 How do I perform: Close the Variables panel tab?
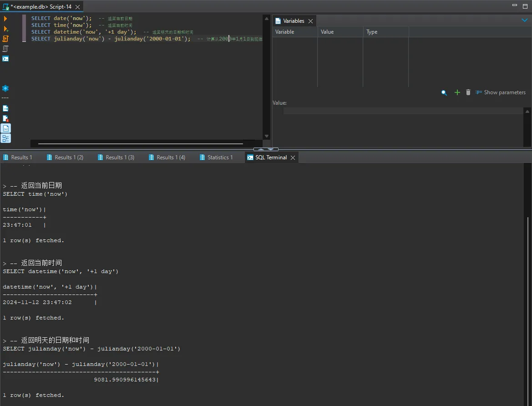[310, 21]
